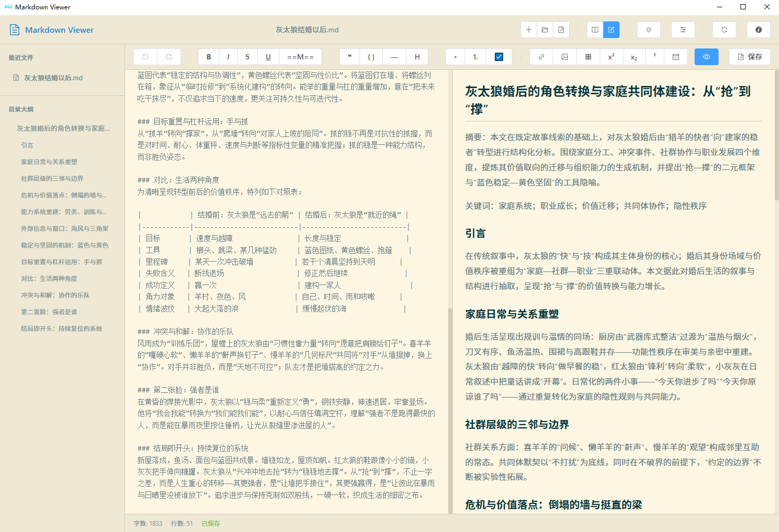This screenshot has width=779, height=532.
Task: Toggle the preview pane eye button
Action: (707, 57)
